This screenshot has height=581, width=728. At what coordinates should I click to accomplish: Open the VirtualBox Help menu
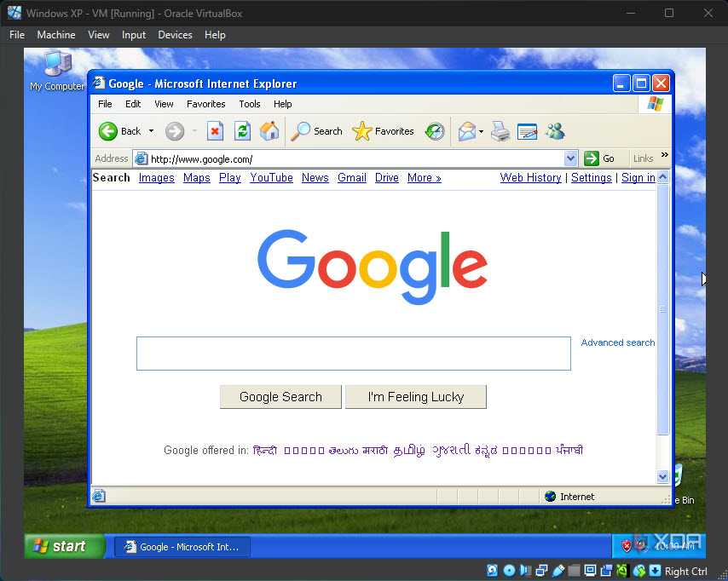click(x=215, y=35)
